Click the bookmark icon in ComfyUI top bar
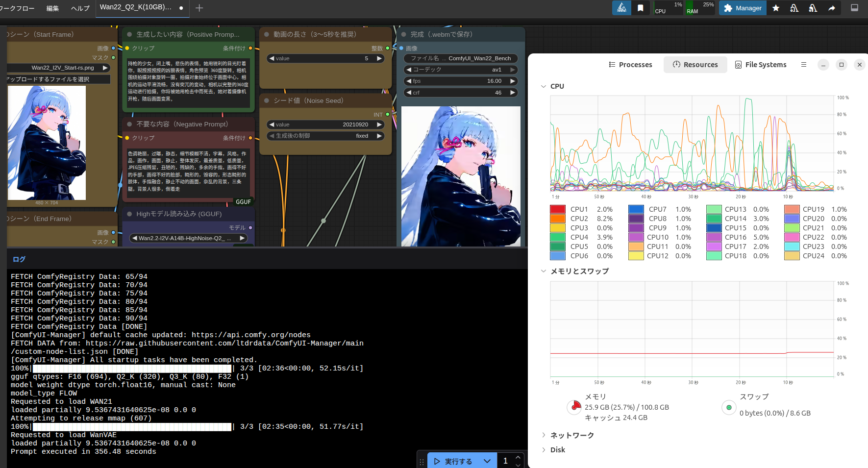The height and width of the screenshot is (468, 868). [x=641, y=8]
